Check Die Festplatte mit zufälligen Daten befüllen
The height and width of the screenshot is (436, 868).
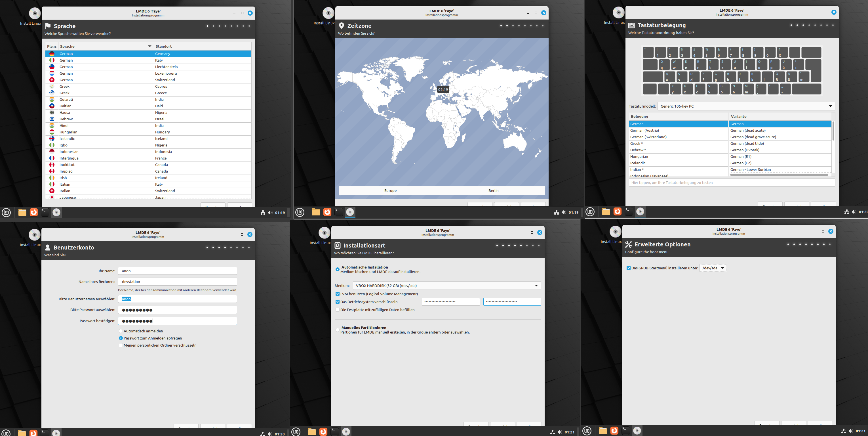pyautogui.click(x=337, y=310)
